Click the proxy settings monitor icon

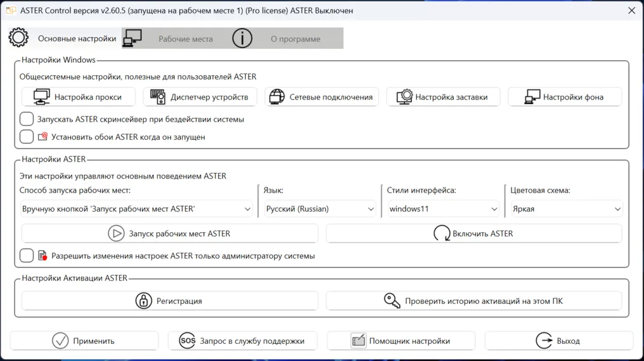coord(42,97)
